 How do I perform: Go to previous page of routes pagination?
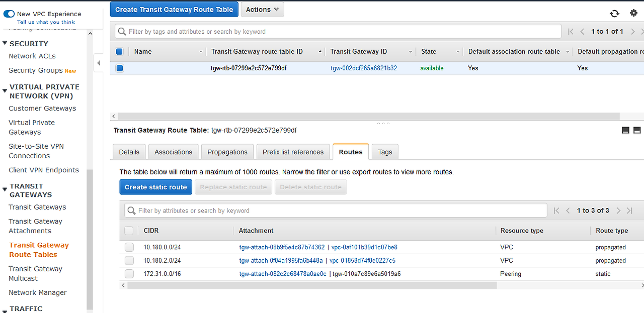(x=568, y=211)
